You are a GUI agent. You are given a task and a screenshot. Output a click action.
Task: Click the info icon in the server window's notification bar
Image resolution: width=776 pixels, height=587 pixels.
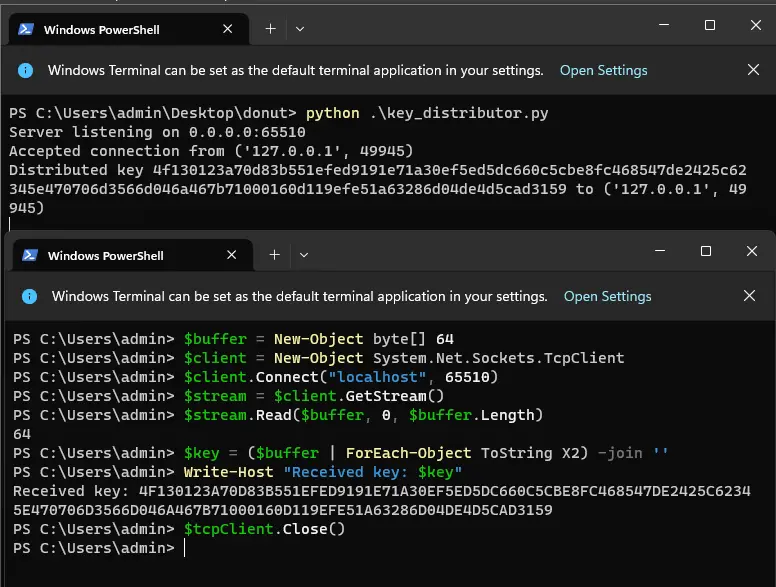click(25, 71)
